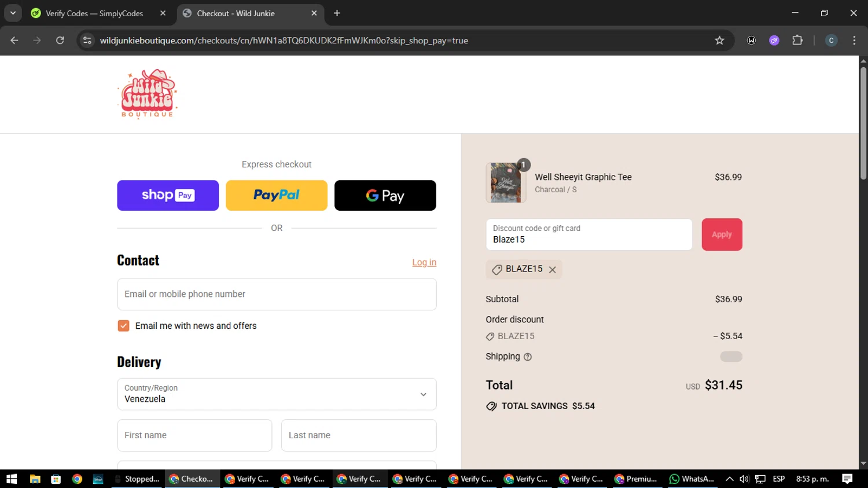The image size is (868, 488).
Task: Click the Shipping help question-mark icon
Action: point(528,357)
